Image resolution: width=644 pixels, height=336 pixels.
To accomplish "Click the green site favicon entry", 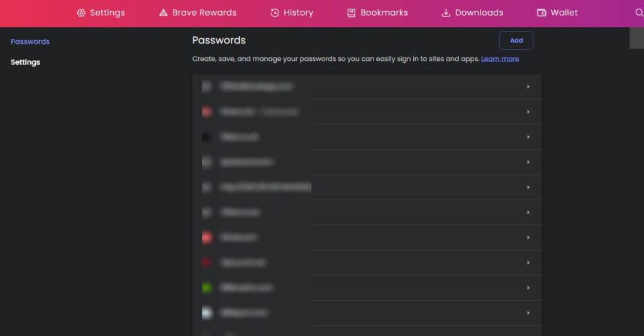I will pyautogui.click(x=207, y=288).
